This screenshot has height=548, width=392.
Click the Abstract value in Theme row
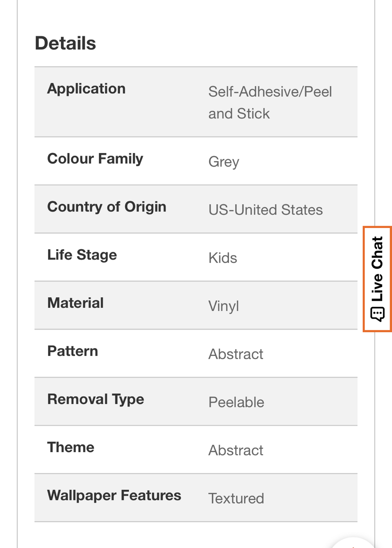point(236,451)
